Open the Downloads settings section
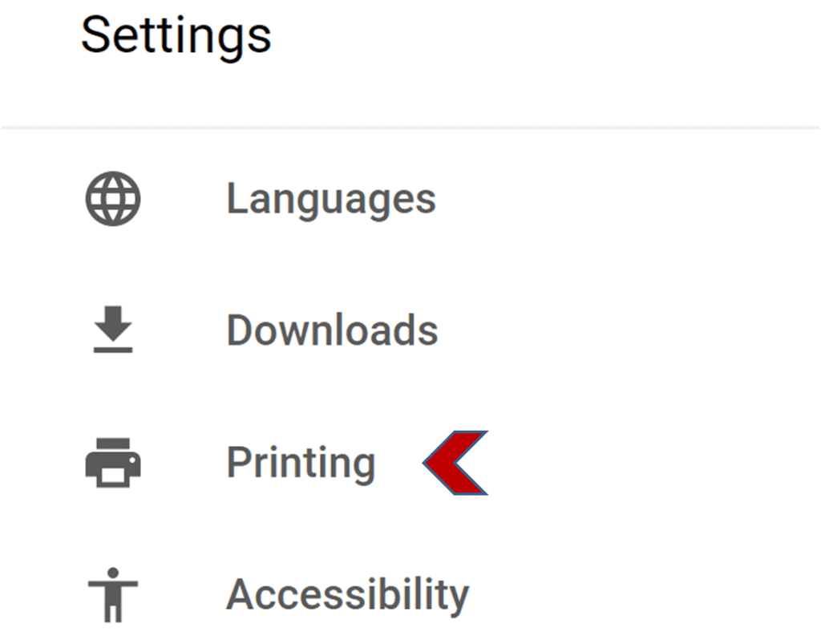 pos(332,330)
